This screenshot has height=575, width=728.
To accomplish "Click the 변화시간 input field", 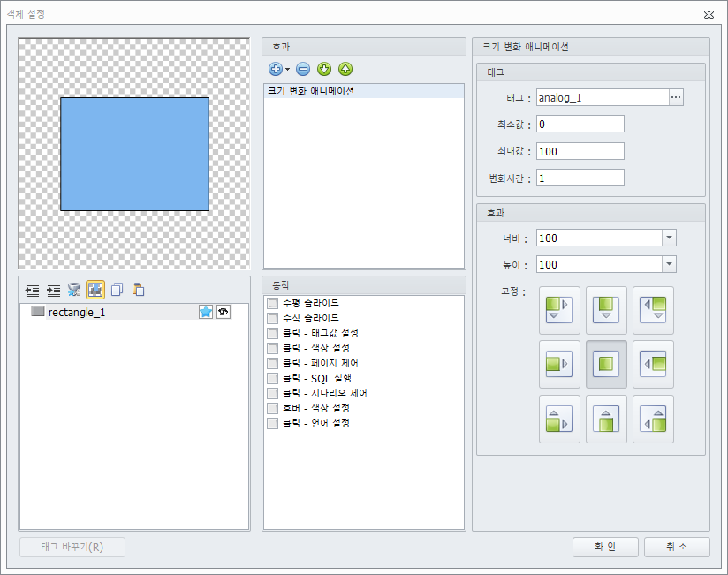I will pos(580,178).
